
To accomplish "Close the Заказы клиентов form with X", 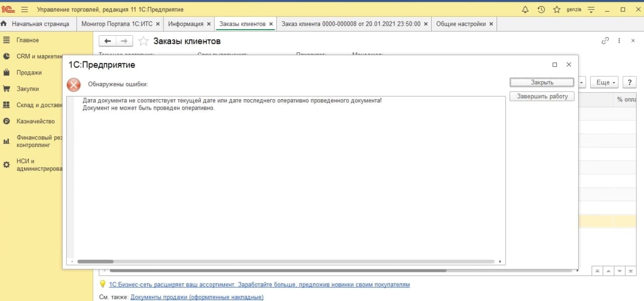I will pos(633,41).
